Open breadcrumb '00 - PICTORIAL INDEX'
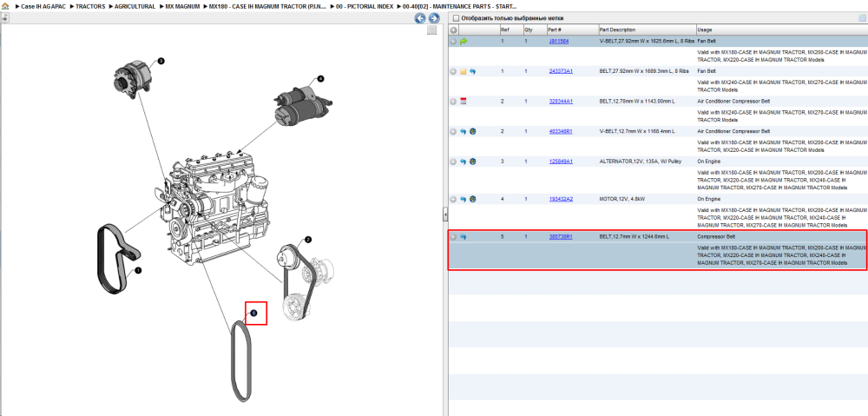This screenshot has height=416, width=868. [365, 7]
